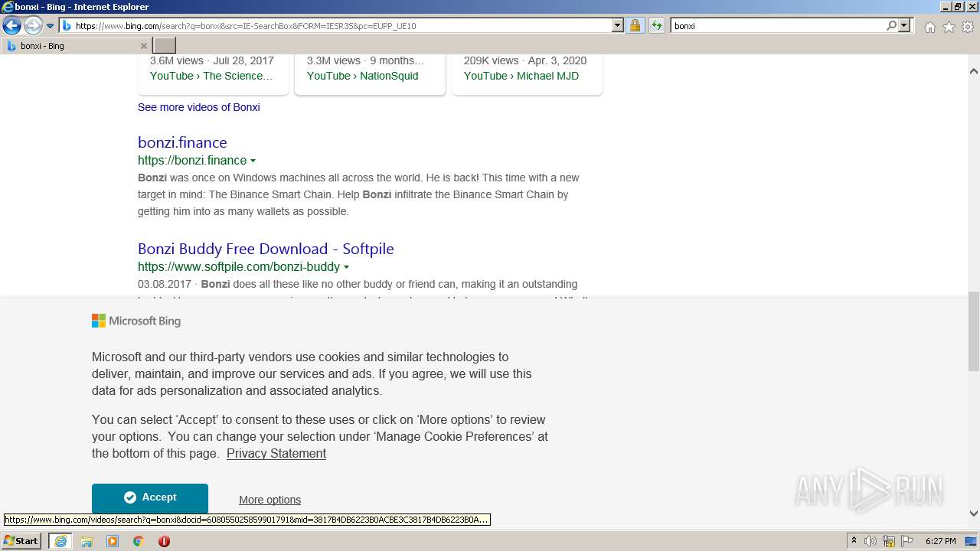Click the 209K views · Apr. 3, 2020 text
The width and height of the screenshot is (980, 551).
pos(525,60)
